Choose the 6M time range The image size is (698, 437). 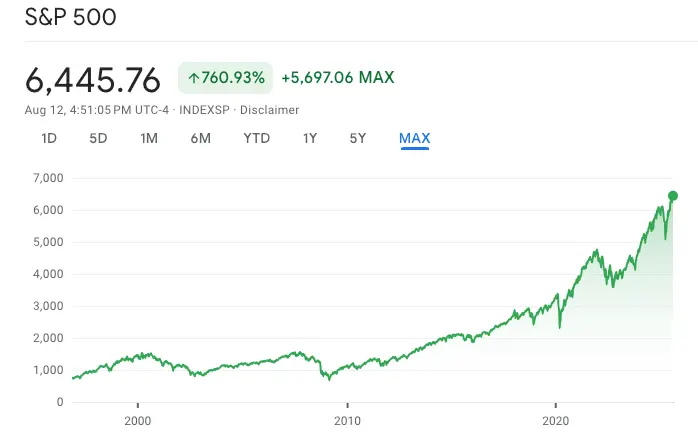coord(200,139)
